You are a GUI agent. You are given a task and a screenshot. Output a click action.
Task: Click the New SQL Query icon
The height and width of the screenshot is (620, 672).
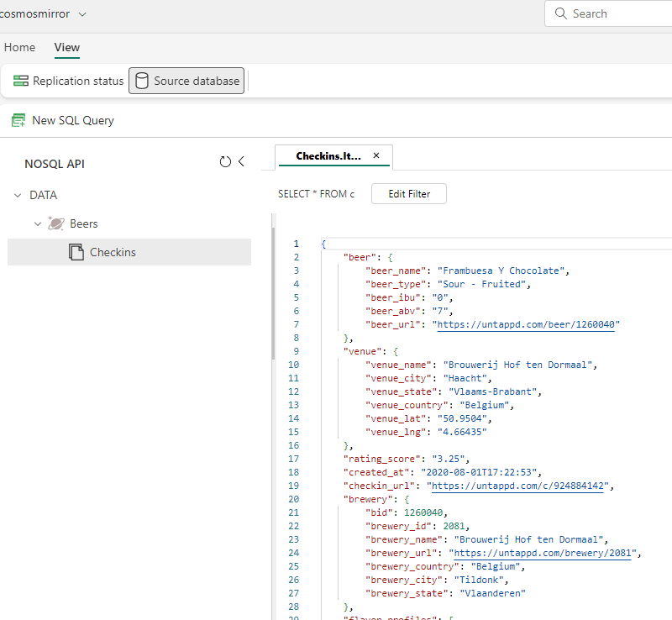tap(18, 120)
